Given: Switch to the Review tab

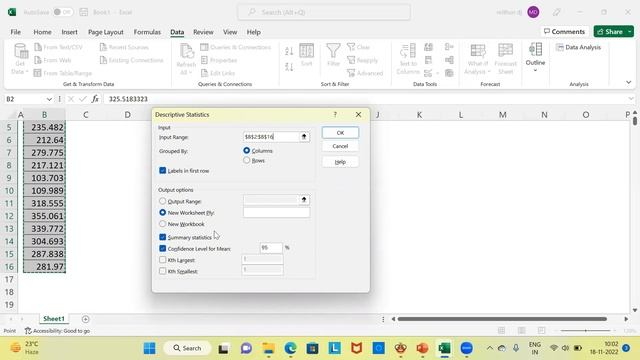Looking at the screenshot, I should click(203, 32).
